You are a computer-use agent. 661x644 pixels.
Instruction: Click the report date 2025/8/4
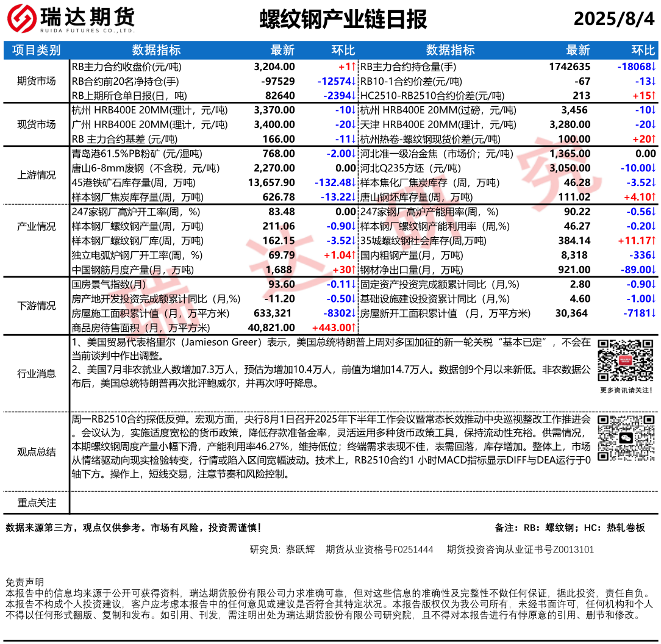coord(613,20)
